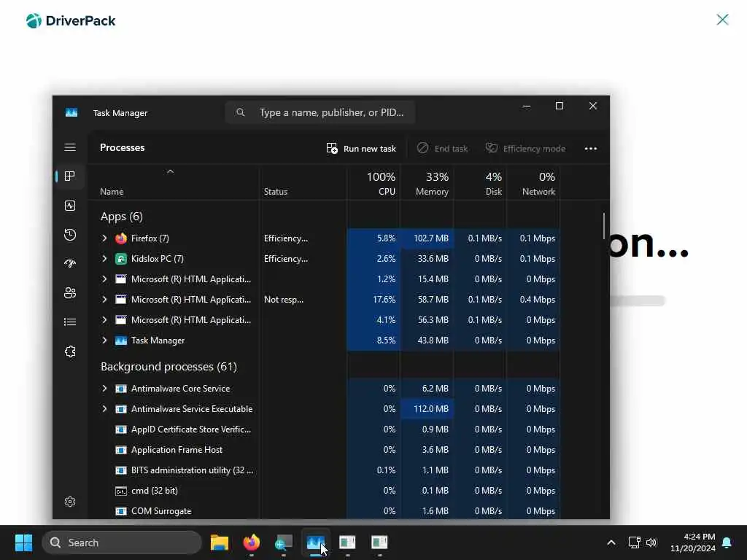
Task: Open the notification bell icon
Action: pyautogui.click(x=727, y=542)
